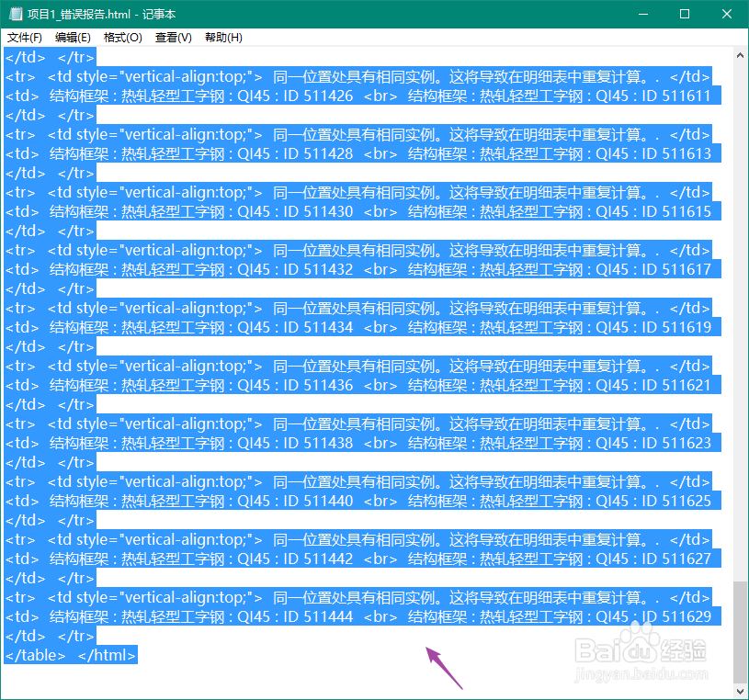Click in the line with ID 511430
The width and height of the screenshot is (749, 700).
click(x=363, y=211)
